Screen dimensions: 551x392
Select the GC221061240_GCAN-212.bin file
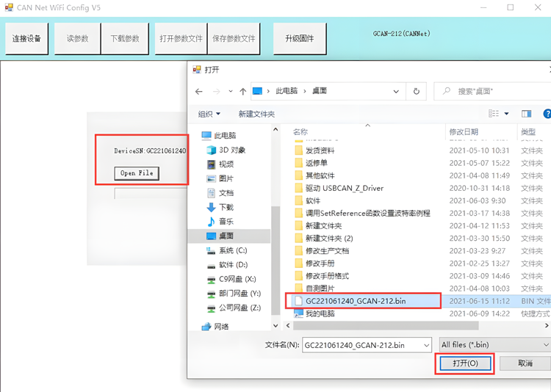(x=355, y=300)
